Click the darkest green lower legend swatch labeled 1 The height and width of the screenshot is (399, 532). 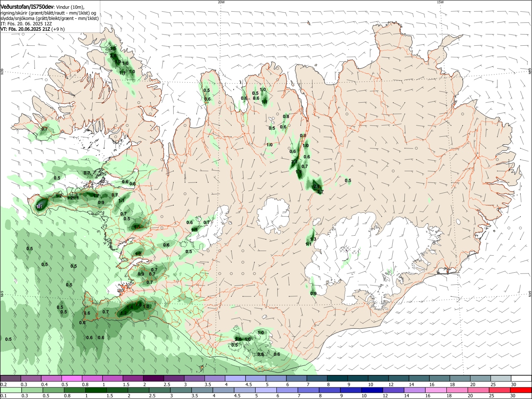pos(96,390)
